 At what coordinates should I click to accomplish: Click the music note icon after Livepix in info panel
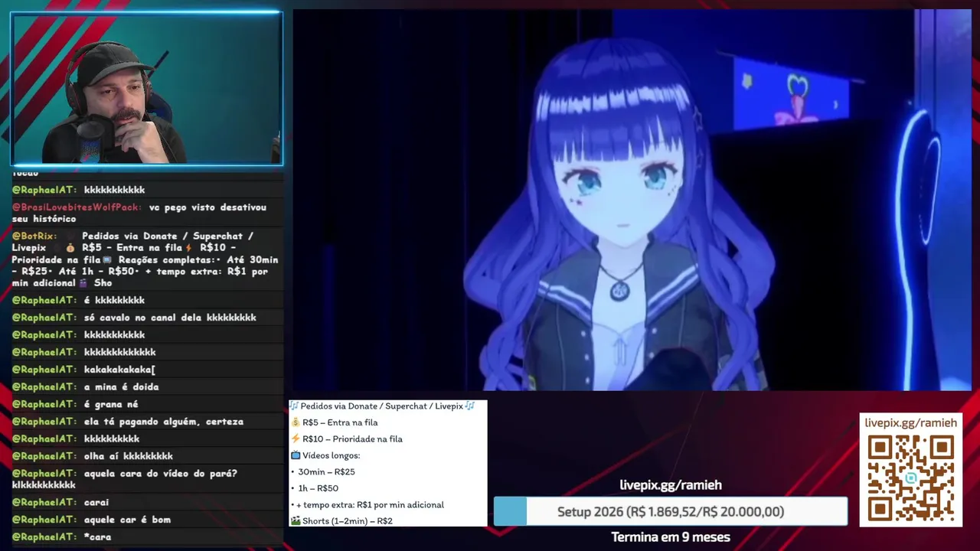[470, 406]
